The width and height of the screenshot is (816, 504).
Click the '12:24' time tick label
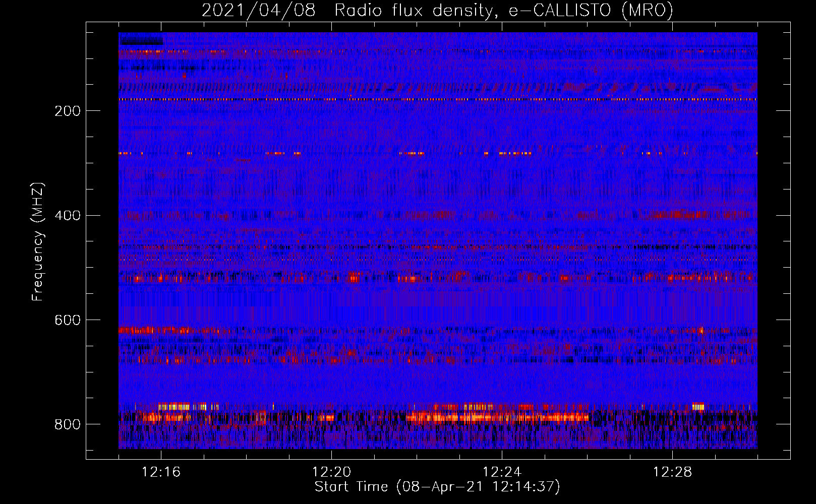point(502,472)
